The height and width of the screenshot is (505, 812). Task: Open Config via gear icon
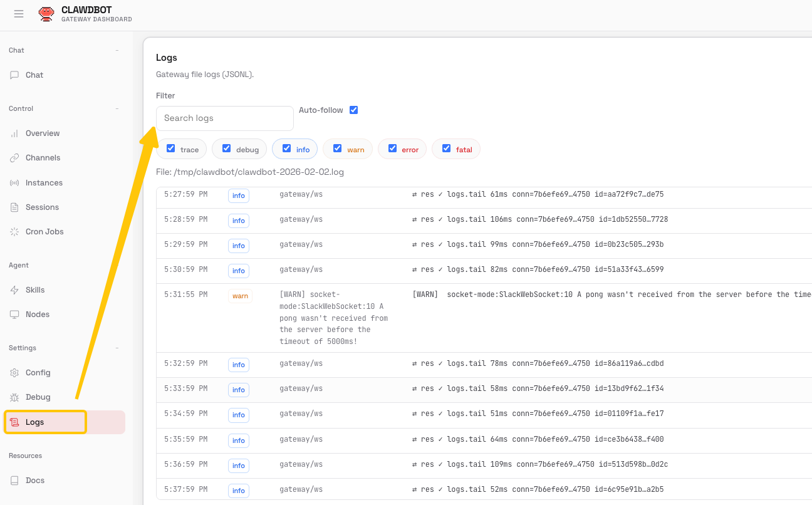(x=14, y=373)
